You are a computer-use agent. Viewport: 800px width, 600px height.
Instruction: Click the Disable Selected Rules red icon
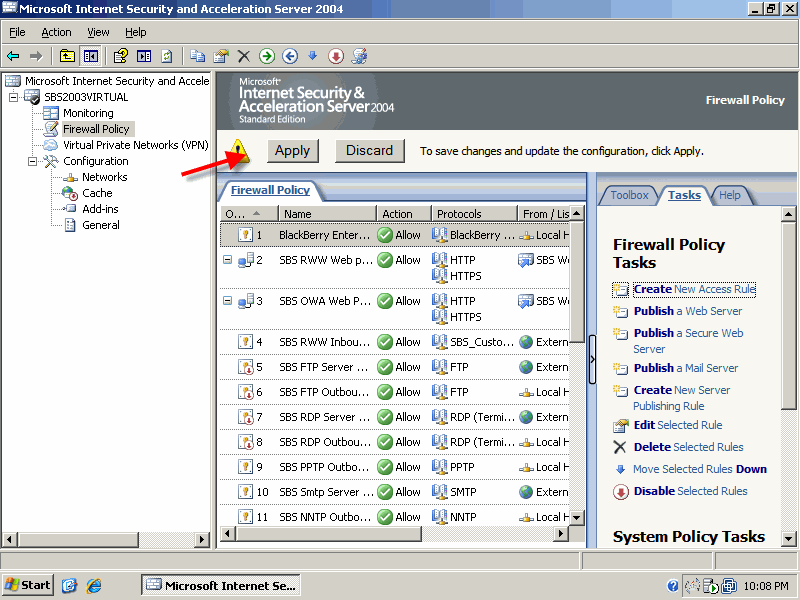click(621, 492)
